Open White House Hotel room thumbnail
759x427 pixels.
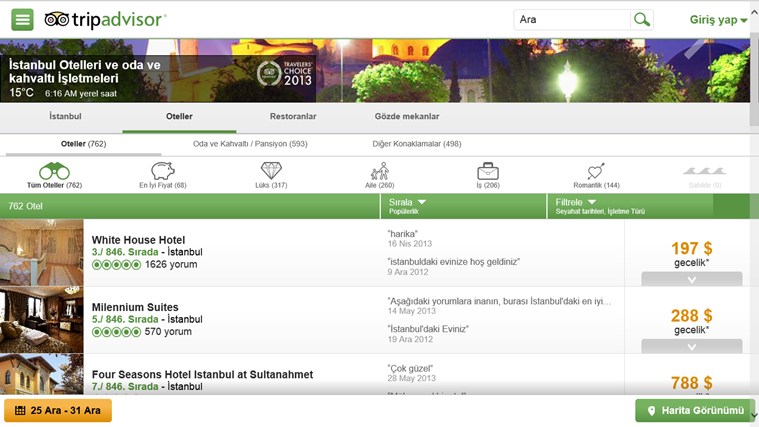[x=42, y=253]
